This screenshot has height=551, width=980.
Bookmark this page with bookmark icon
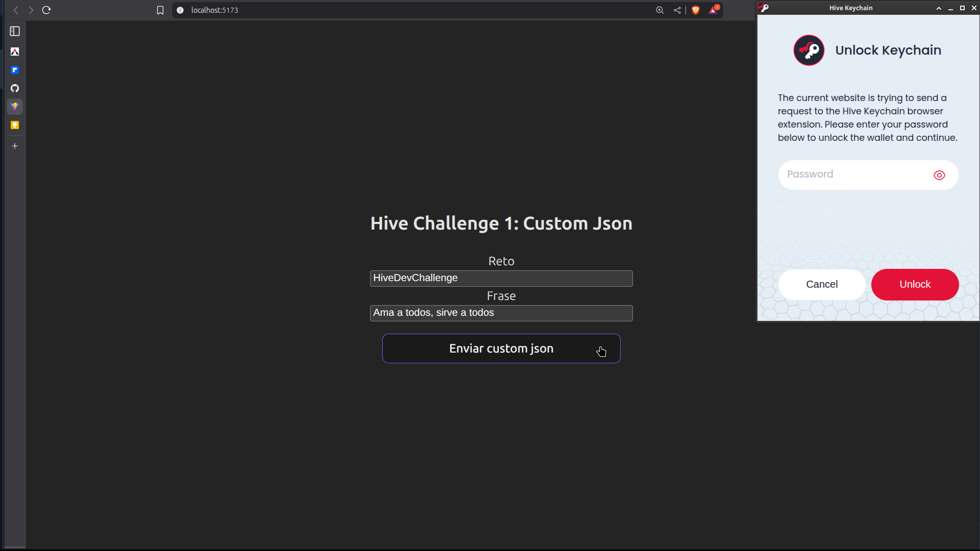[x=160, y=10]
